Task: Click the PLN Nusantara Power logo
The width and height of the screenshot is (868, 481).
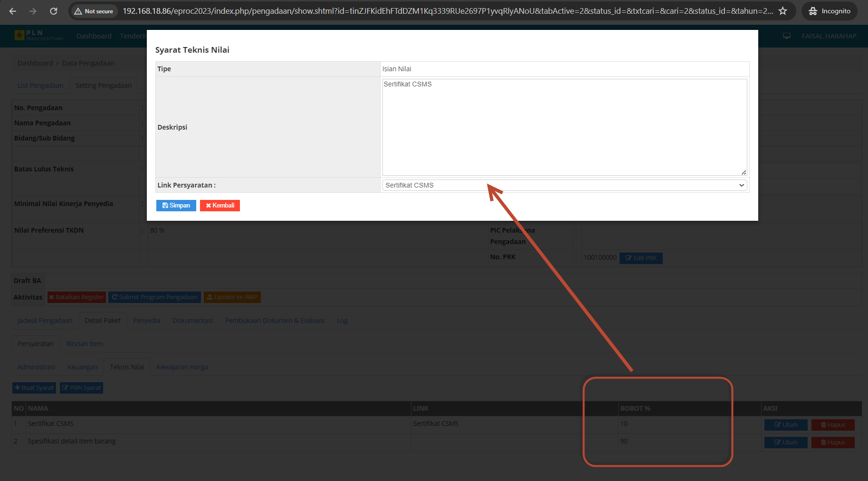Action: point(39,36)
